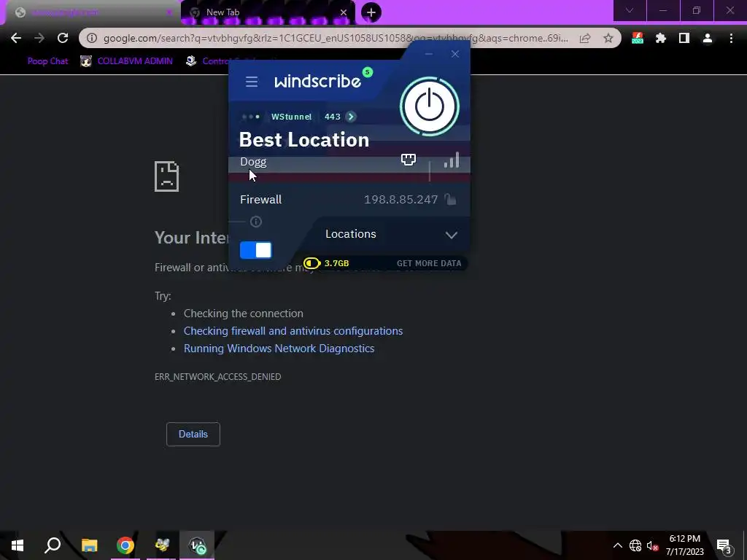Image resolution: width=747 pixels, height=560 pixels.
Task: Open the tab search dropdown arrow
Action: (x=630, y=10)
